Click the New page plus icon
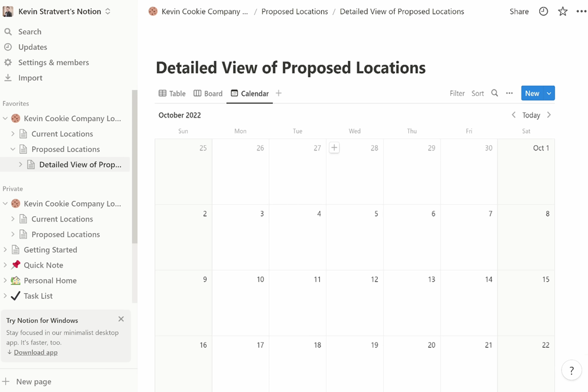This screenshot has width=588, height=392. tap(6, 382)
